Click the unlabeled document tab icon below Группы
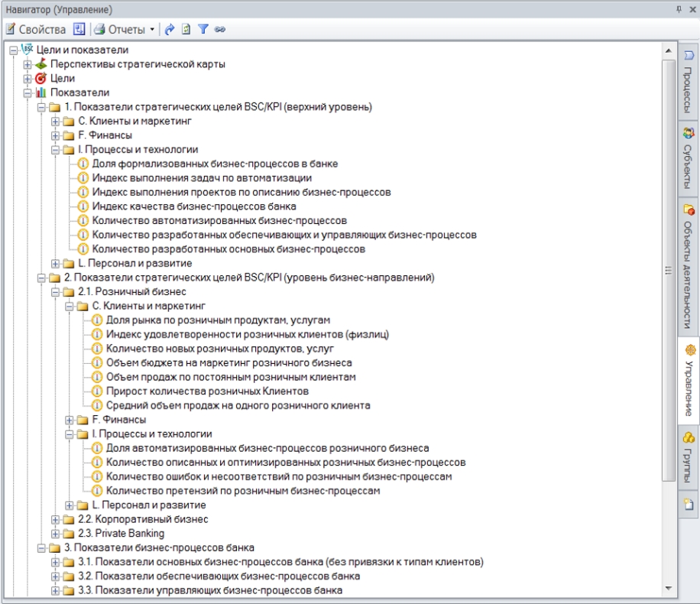The width and height of the screenshot is (700, 604). click(x=689, y=504)
